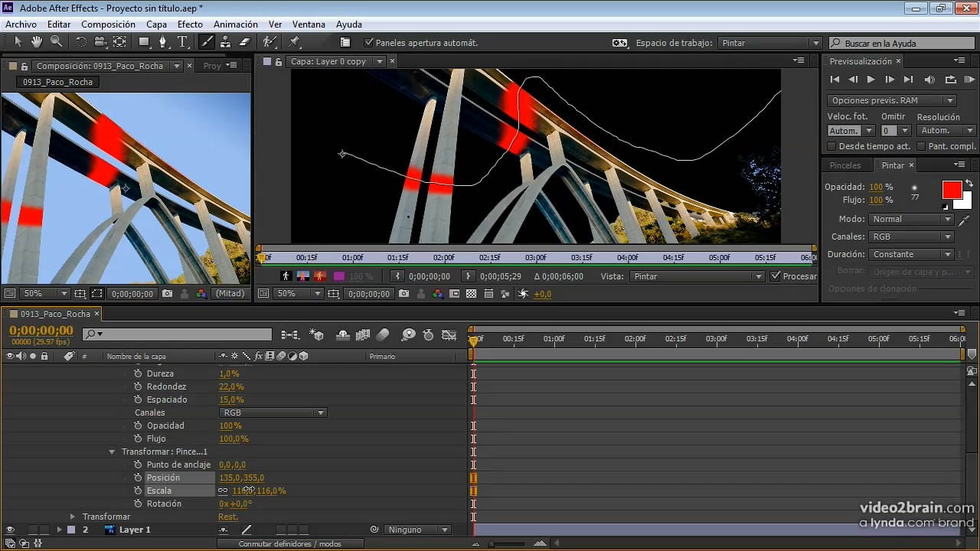The width and height of the screenshot is (980, 551).
Task: Open Modo Normal dropdown in Pintar panel
Action: pyautogui.click(x=911, y=219)
